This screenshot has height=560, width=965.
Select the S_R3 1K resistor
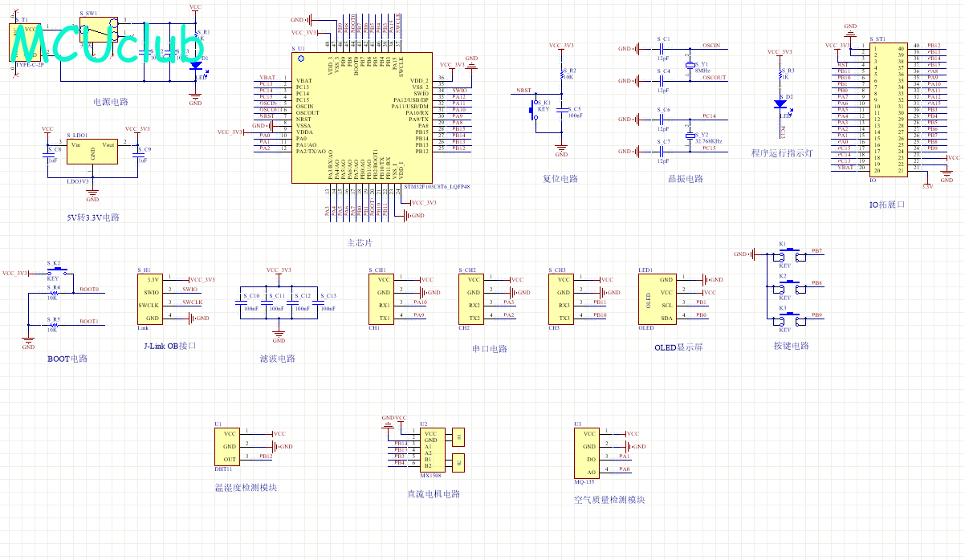pos(780,75)
